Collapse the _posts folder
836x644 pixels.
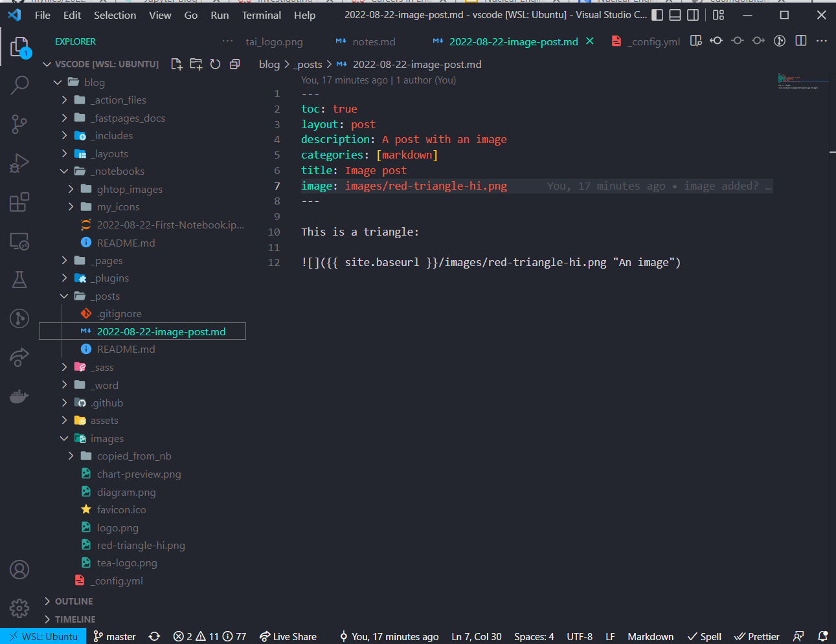pos(64,296)
